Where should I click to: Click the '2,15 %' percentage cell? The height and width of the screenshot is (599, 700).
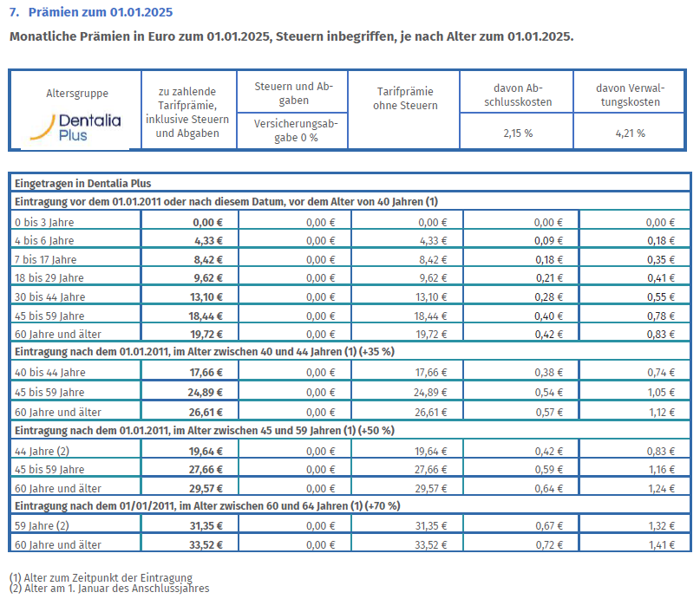point(518,133)
